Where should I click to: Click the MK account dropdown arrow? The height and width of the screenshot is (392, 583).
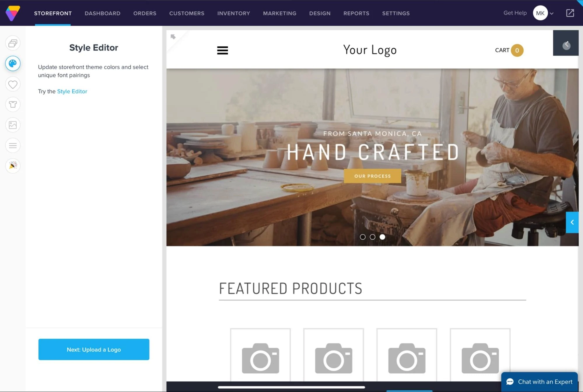552,13
